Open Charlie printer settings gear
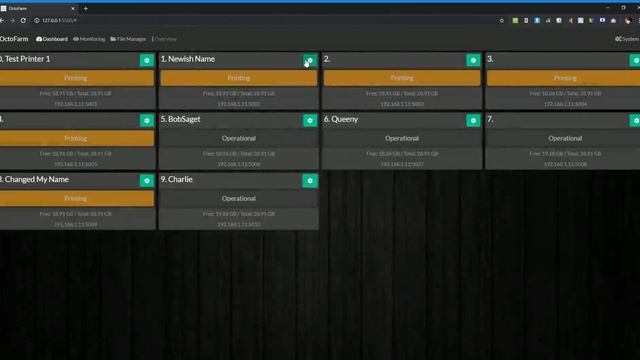The width and height of the screenshot is (640, 360). [x=310, y=180]
